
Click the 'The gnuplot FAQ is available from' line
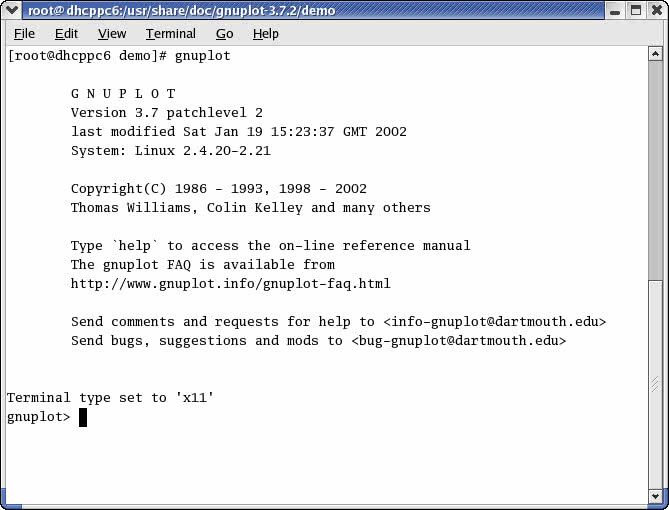tap(203, 265)
